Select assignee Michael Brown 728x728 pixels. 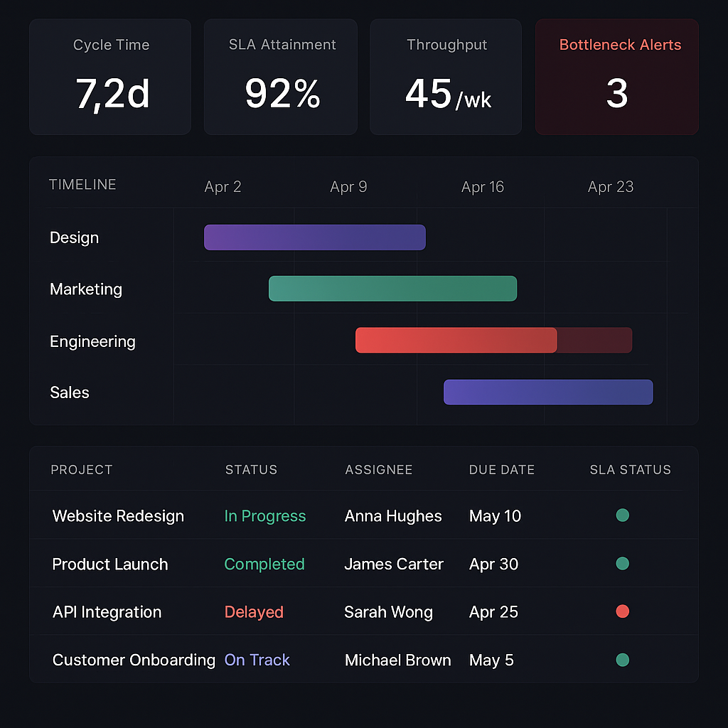click(x=397, y=660)
